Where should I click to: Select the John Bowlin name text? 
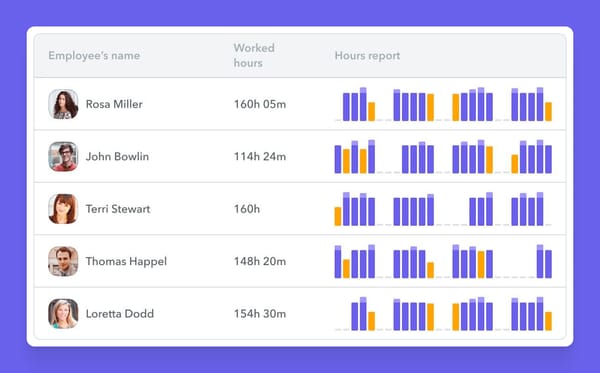pos(117,156)
